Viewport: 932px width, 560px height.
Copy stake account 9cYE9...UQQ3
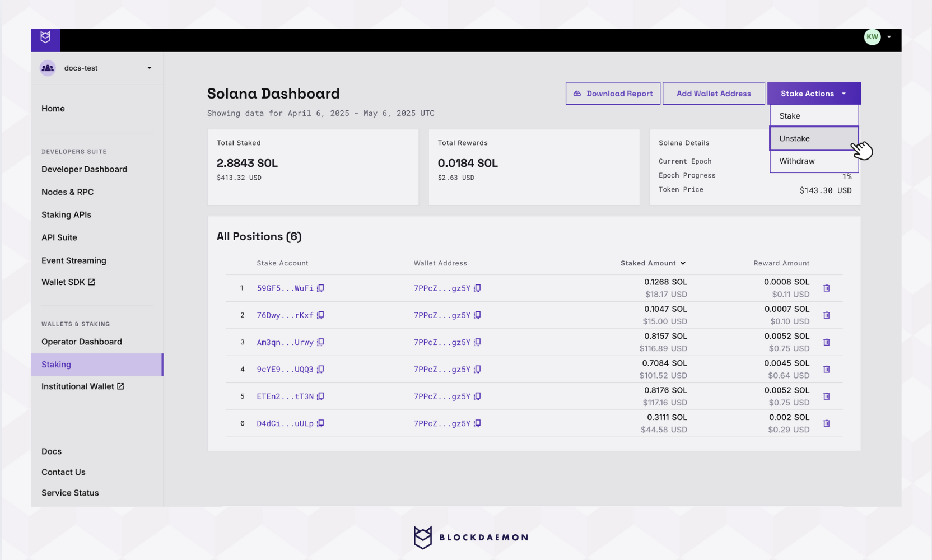[x=320, y=370]
